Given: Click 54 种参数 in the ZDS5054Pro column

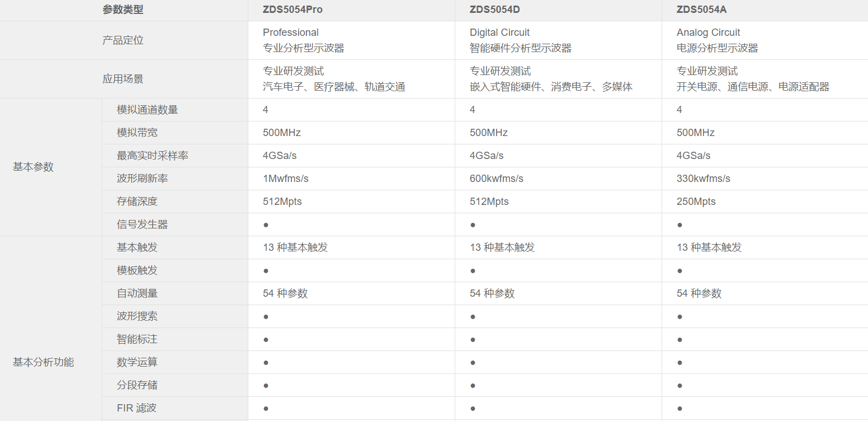Looking at the screenshot, I should [285, 293].
